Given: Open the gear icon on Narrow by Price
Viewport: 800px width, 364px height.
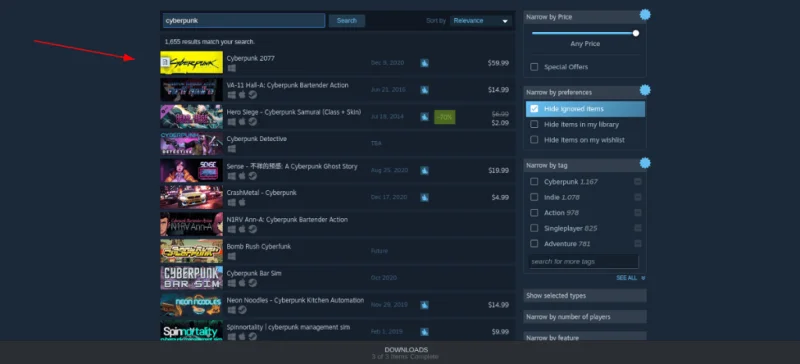Looking at the screenshot, I should 645,14.
